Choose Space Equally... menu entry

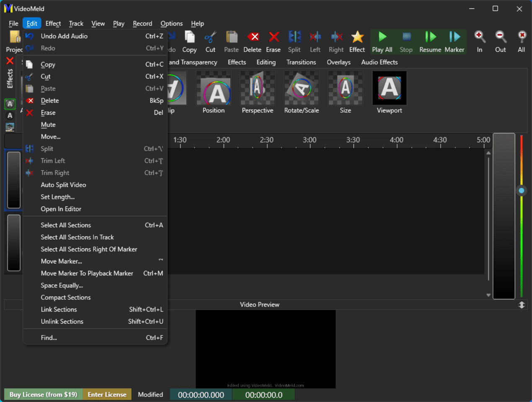point(95,286)
